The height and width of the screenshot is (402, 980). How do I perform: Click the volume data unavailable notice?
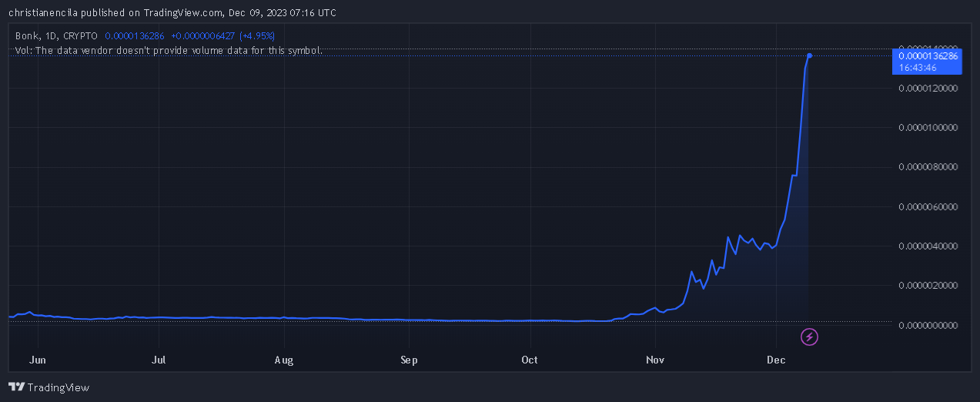click(169, 50)
